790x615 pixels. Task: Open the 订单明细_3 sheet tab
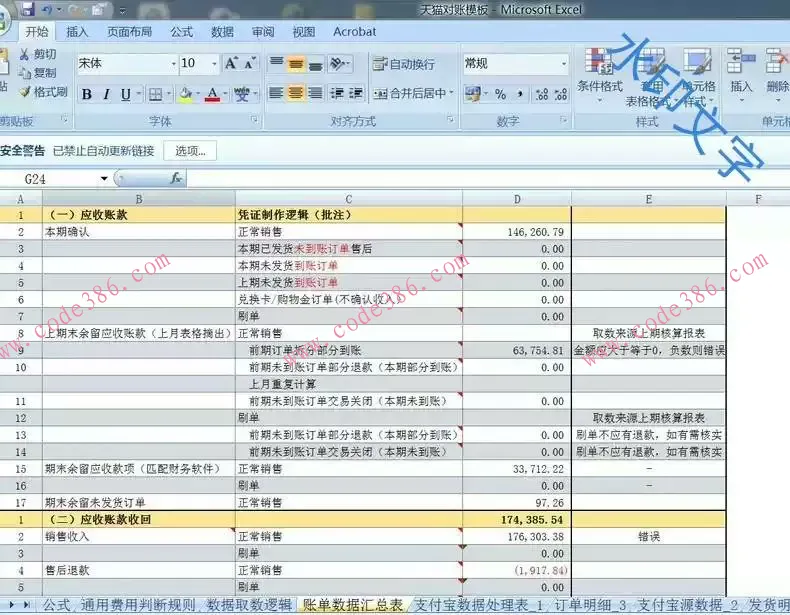click(590, 605)
